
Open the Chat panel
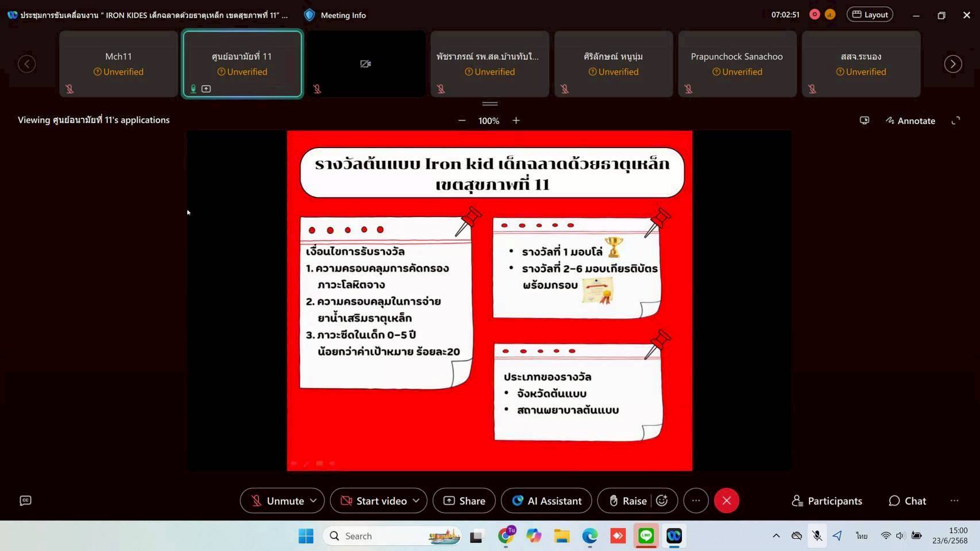908,500
